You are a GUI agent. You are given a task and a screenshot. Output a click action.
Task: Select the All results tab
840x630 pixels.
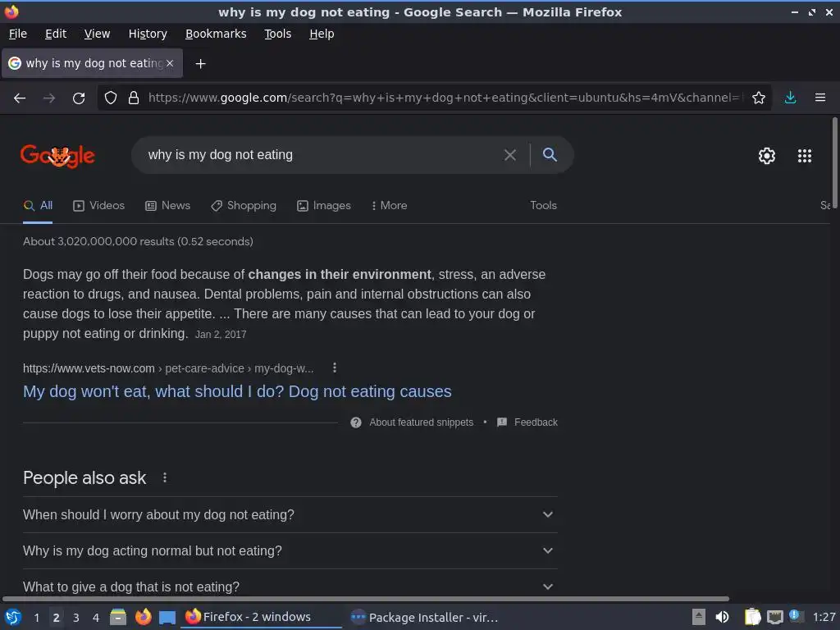click(x=38, y=206)
